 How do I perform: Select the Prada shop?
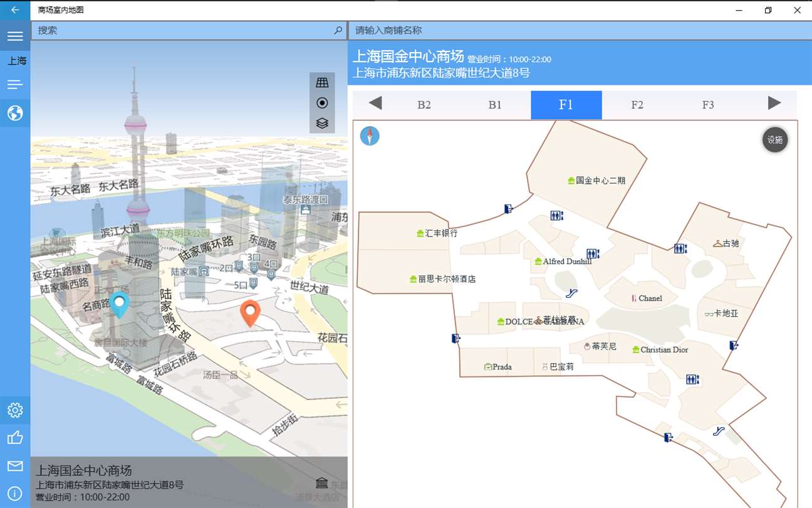pos(497,367)
